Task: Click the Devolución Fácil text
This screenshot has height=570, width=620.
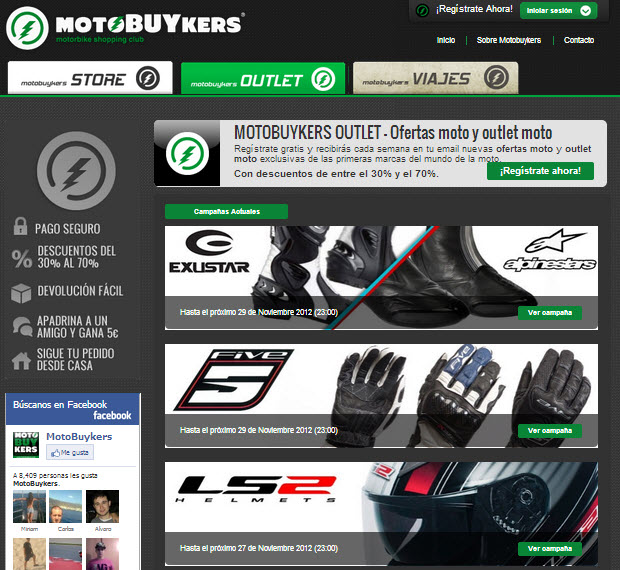Action: [80, 291]
